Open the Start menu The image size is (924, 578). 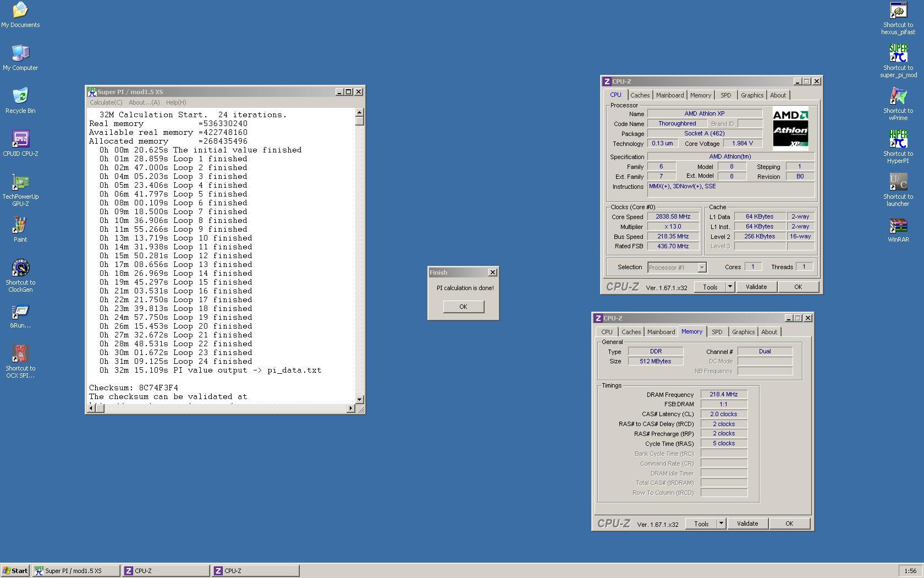click(x=15, y=571)
